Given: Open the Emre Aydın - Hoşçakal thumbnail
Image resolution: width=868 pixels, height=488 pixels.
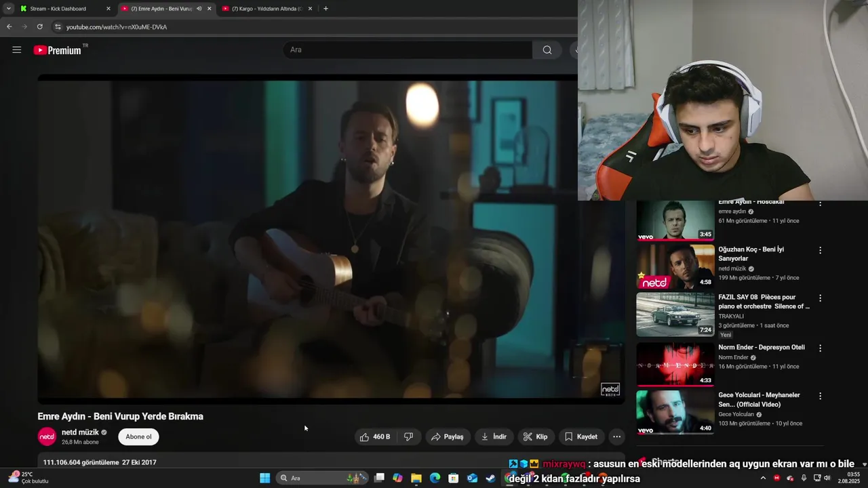Looking at the screenshot, I should coord(675,220).
